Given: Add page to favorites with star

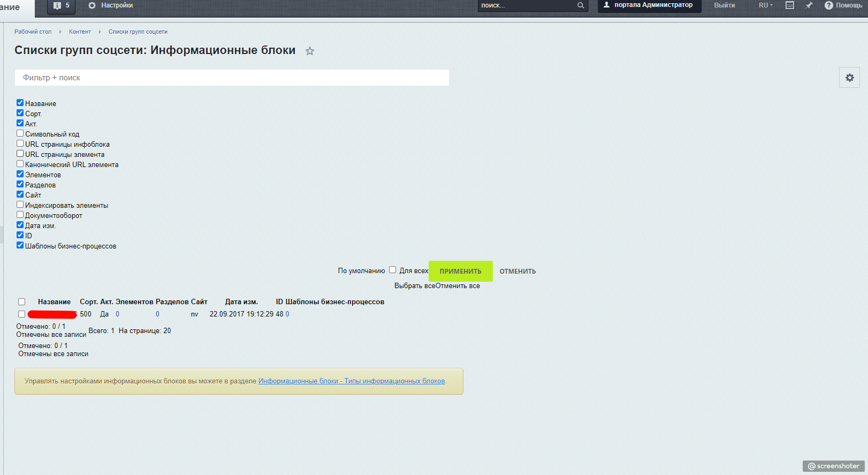Looking at the screenshot, I should click(x=310, y=51).
